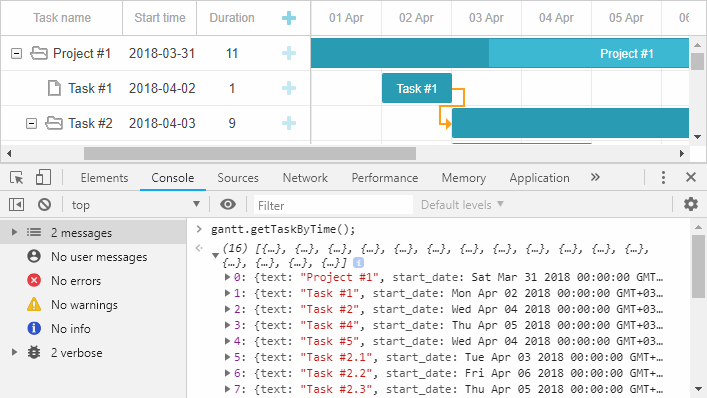Viewport: 707px width, 398px height.
Task: Show more DevTools tabs with the chevron
Action: coord(595,177)
